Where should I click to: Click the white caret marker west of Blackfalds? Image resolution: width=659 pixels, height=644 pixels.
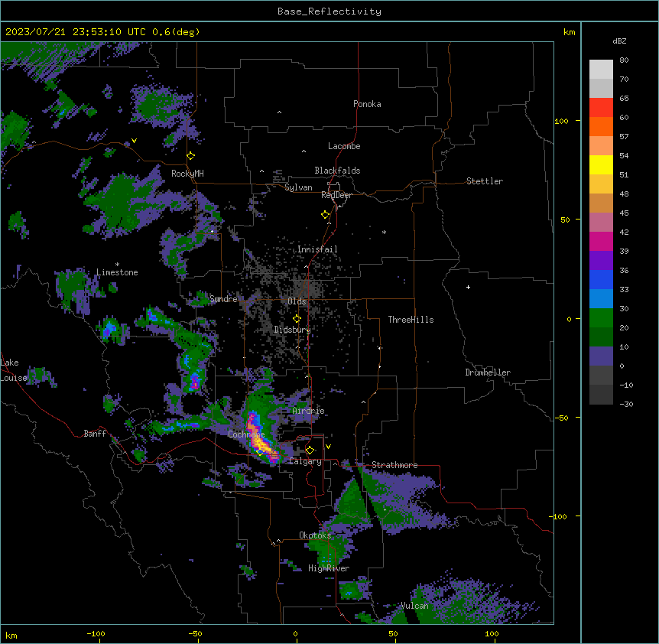pos(261,171)
